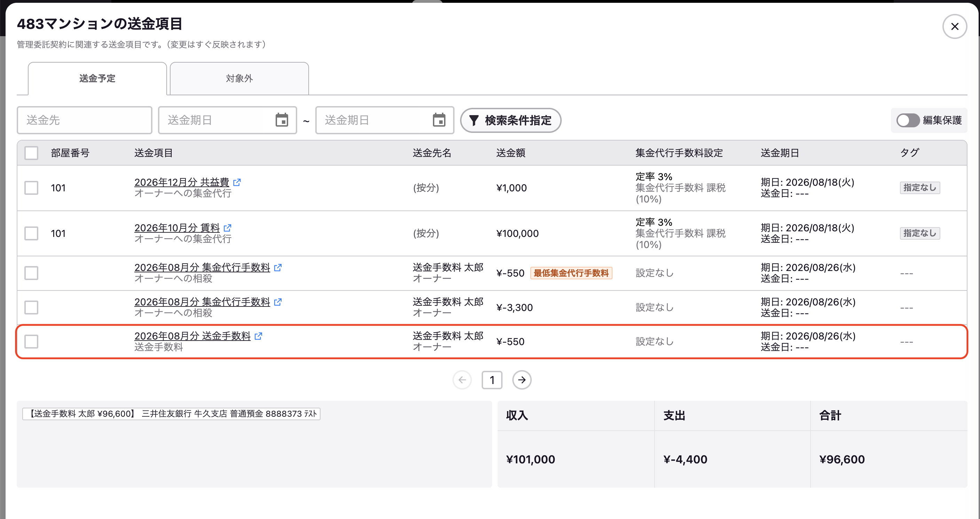Toggle the 編集保護 switch
The width and height of the screenshot is (980, 519).
[x=908, y=120]
